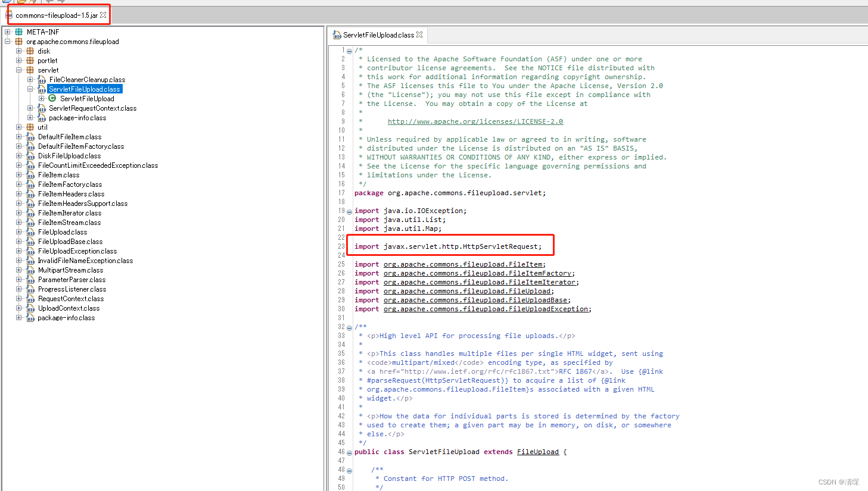Follow the imported FileUploadBase class link
The image size is (868, 491).
pyautogui.click(x=475, y=300)
